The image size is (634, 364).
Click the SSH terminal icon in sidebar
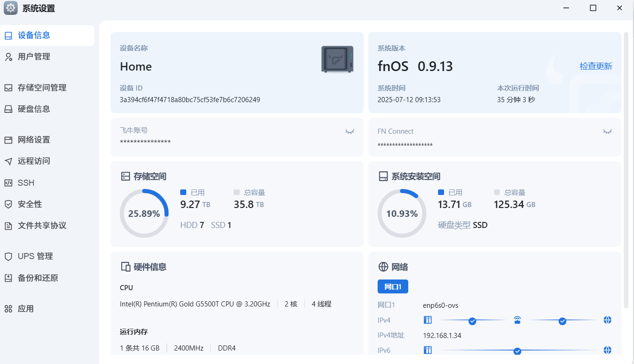coord(8,183)
